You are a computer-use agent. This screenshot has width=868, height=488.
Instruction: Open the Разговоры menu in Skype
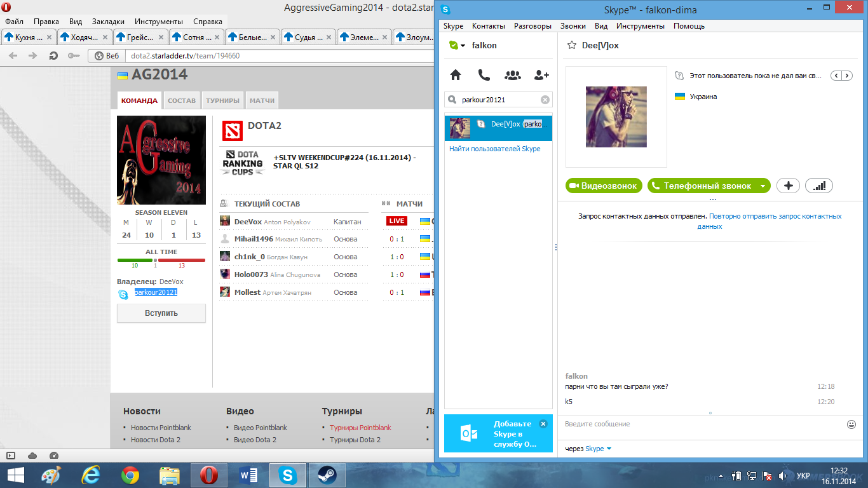point(532,26)
